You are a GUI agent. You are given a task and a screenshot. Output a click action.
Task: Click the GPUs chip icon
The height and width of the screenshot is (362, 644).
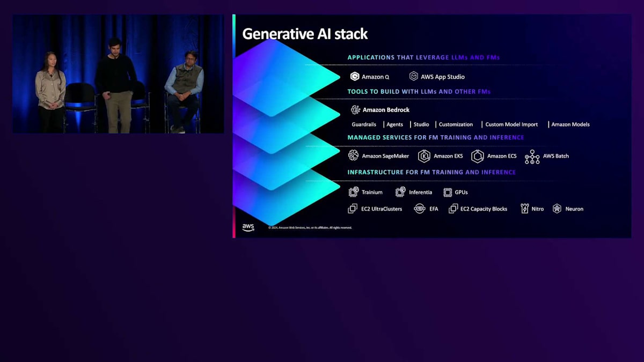(448, 192)
